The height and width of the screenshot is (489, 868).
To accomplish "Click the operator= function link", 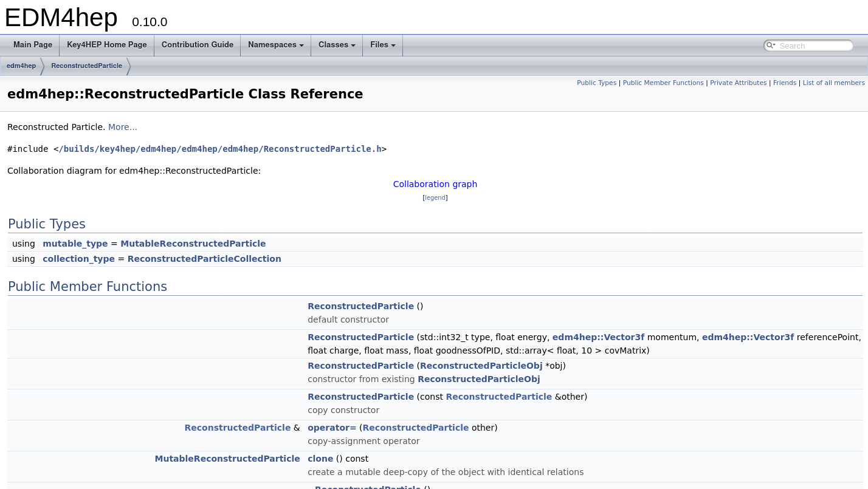I will pyautogui.click(x=332, y=428).
